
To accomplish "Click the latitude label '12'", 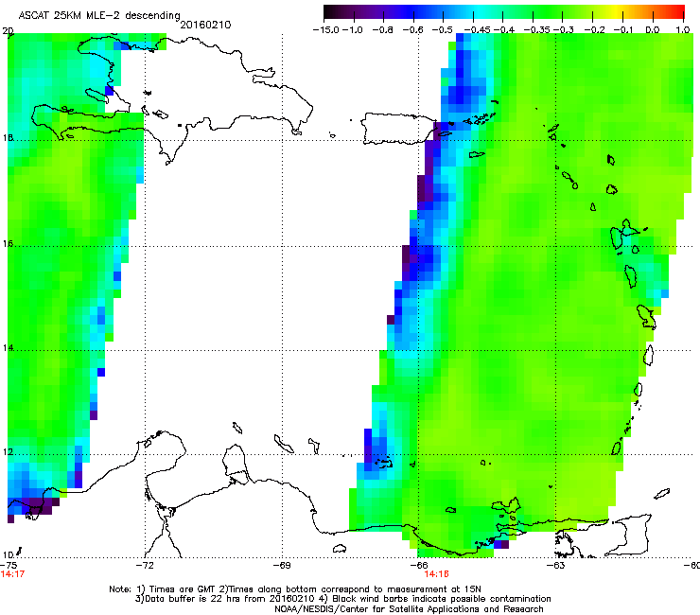I will coord(8,452).
